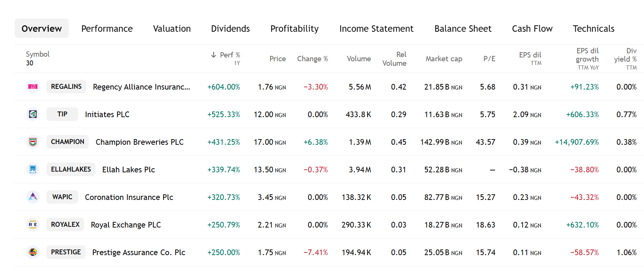Click the Champion Breweries logo icon
Image resolution: width=644 pixels, height=271 pixels.
pyautogui.click(x=33, y=142)
